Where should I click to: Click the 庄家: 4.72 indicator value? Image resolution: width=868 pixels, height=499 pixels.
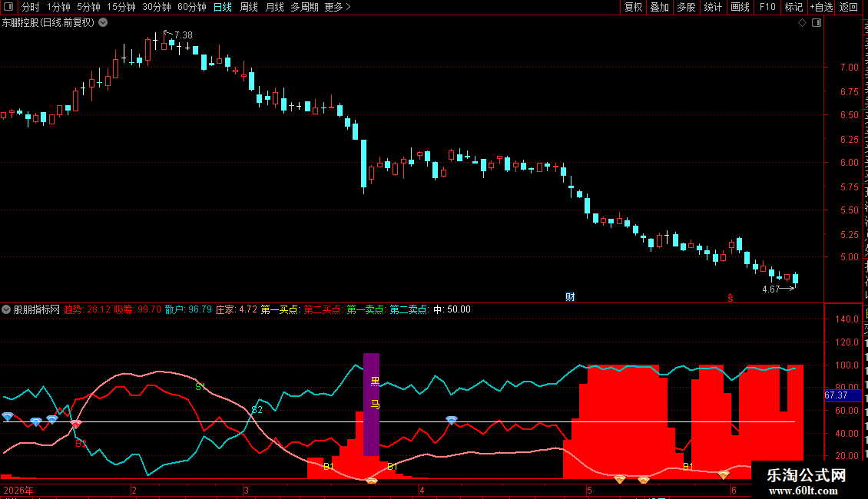coord(237,309)
